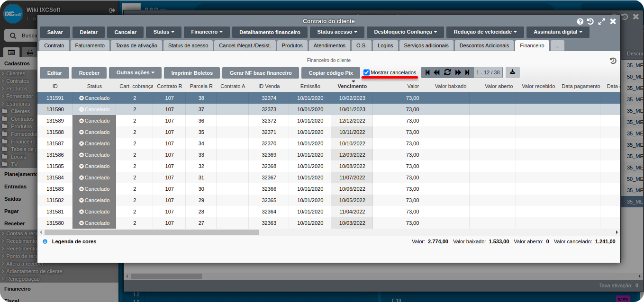Click the Imprimir Boletos button
The width and height of the screenshot is (644, 302).
(192, 73)
